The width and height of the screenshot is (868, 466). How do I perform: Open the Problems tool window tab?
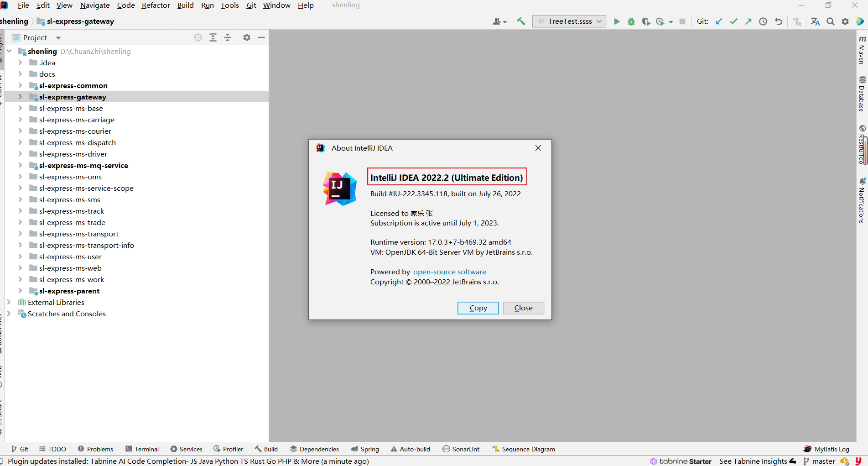point(95,449)
